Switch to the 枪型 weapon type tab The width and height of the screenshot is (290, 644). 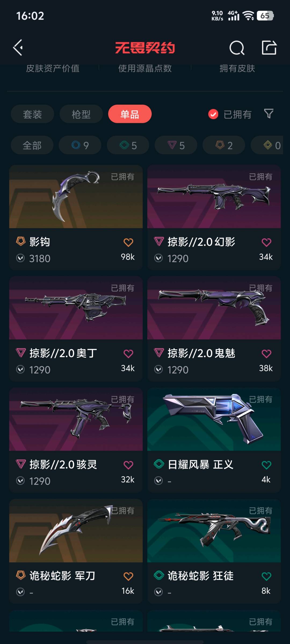click(81, 114)
